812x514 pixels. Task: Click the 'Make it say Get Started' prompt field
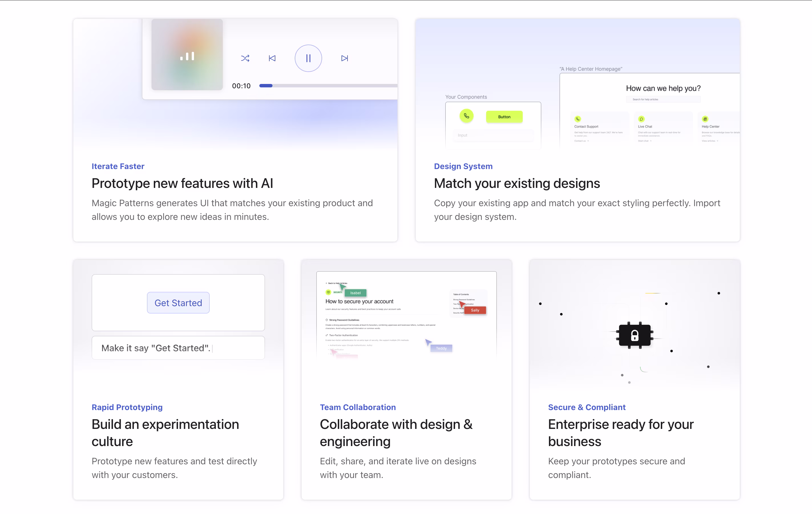point(178,348)
